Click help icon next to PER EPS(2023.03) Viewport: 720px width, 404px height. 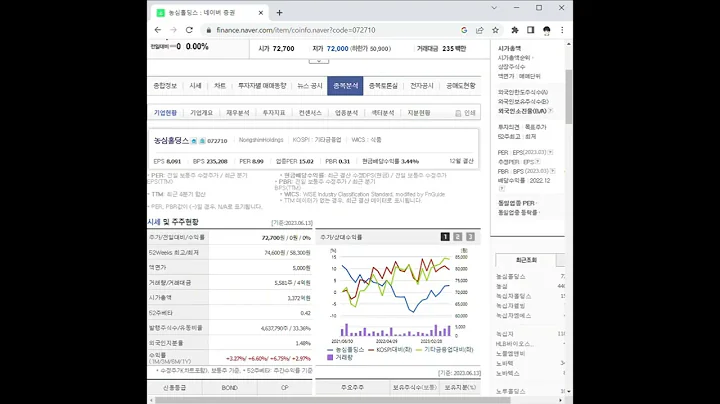551,152
